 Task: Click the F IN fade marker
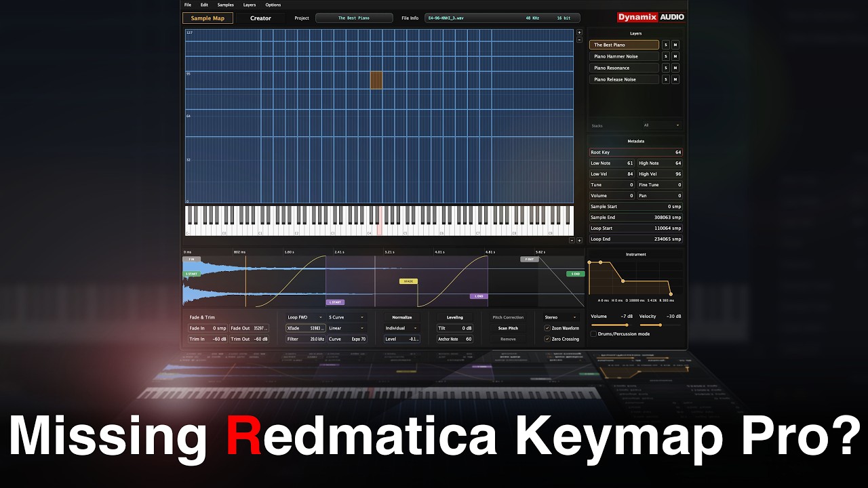[x=192, y=260]
